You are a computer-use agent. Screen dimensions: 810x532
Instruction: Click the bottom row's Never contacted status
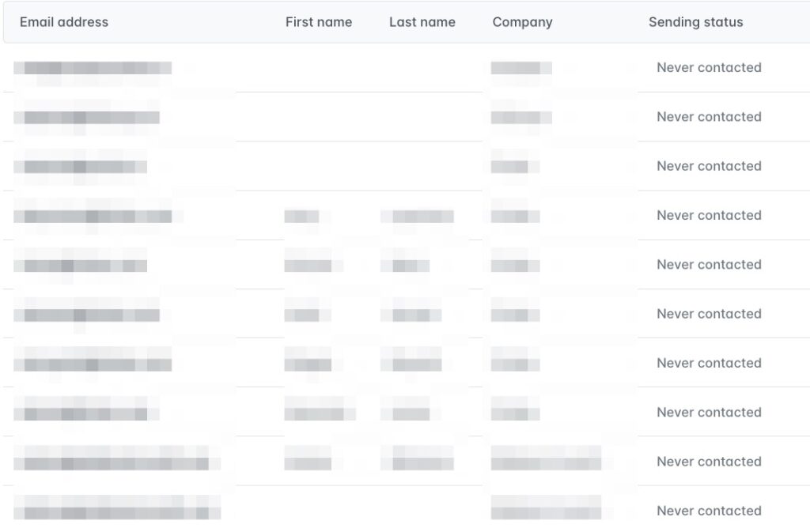(709, 511)
